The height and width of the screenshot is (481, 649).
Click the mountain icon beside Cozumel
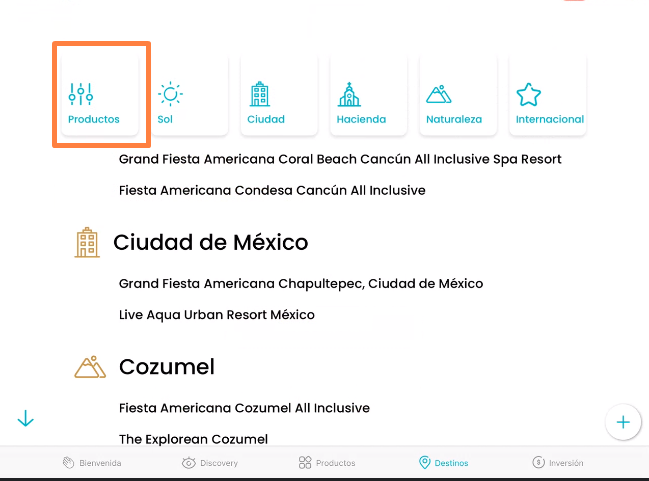click(90, 367)
